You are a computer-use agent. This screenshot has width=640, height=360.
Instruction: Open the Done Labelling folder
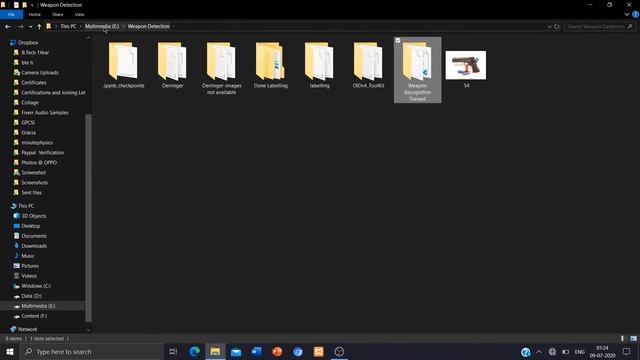(x=271, y=65)
